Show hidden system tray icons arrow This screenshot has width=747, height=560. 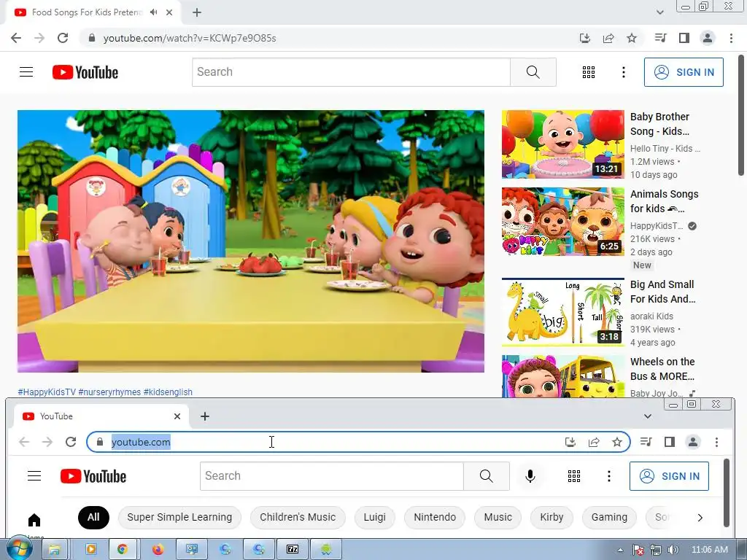620,550
